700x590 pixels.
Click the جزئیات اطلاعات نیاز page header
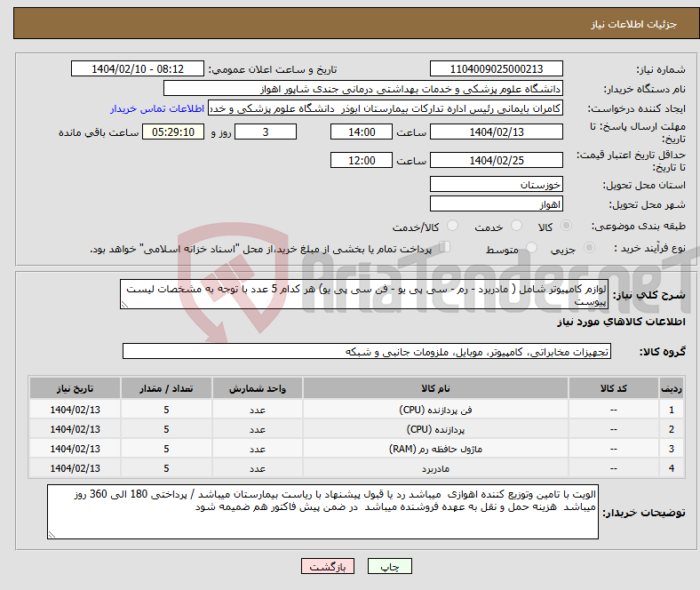(x=633, y=24)
